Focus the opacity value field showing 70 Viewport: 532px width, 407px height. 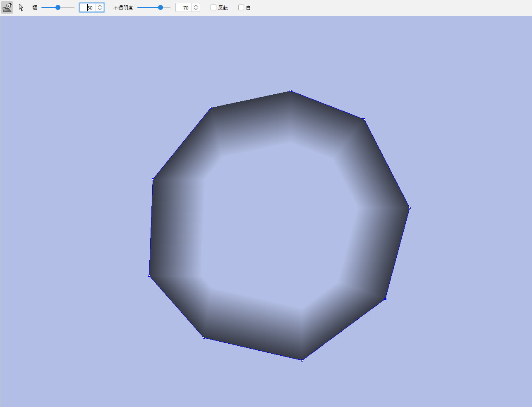184,7
